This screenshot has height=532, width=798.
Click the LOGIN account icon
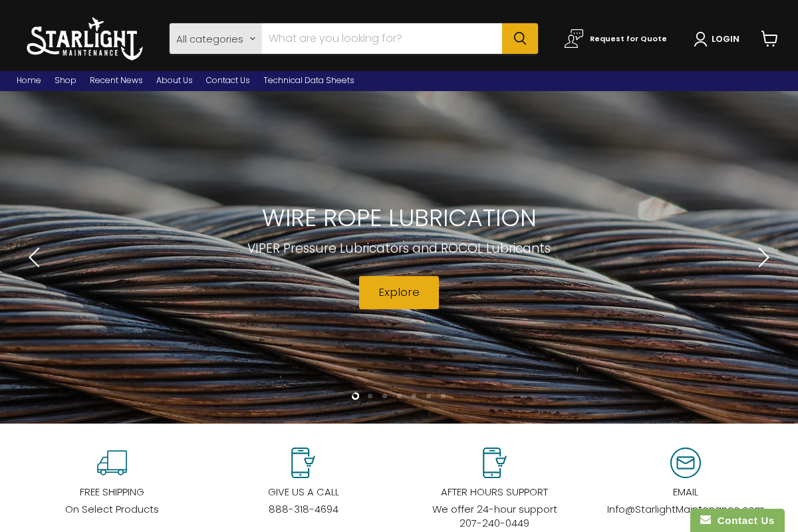pos(700,39)
